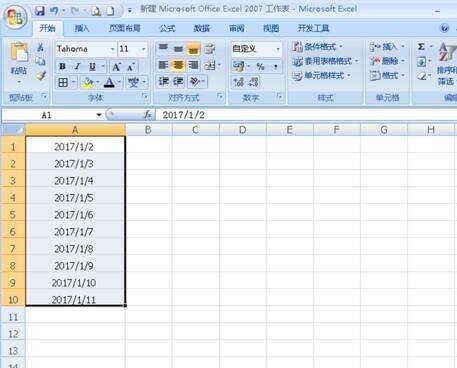This screenshot has height=368, width=457.
Task: Click the Office button logo
Action: (x=15, y=18)
